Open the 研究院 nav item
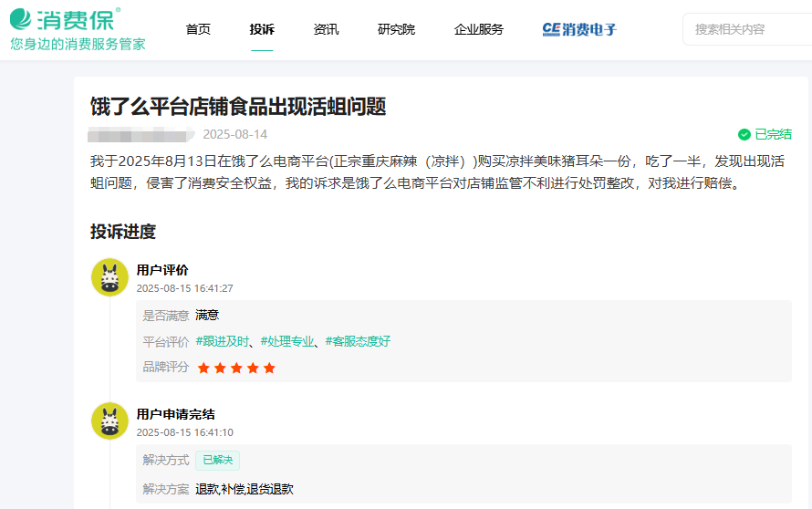 tap(396, 29)
